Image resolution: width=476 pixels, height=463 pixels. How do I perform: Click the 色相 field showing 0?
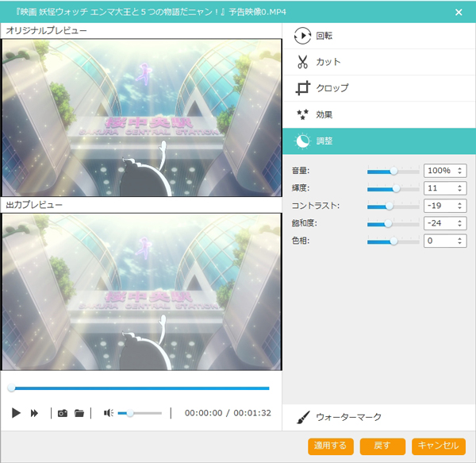(x=445, y=241)
